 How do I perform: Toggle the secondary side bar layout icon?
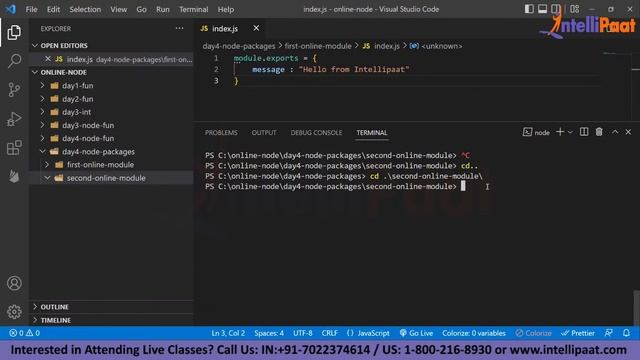[556, 9]
